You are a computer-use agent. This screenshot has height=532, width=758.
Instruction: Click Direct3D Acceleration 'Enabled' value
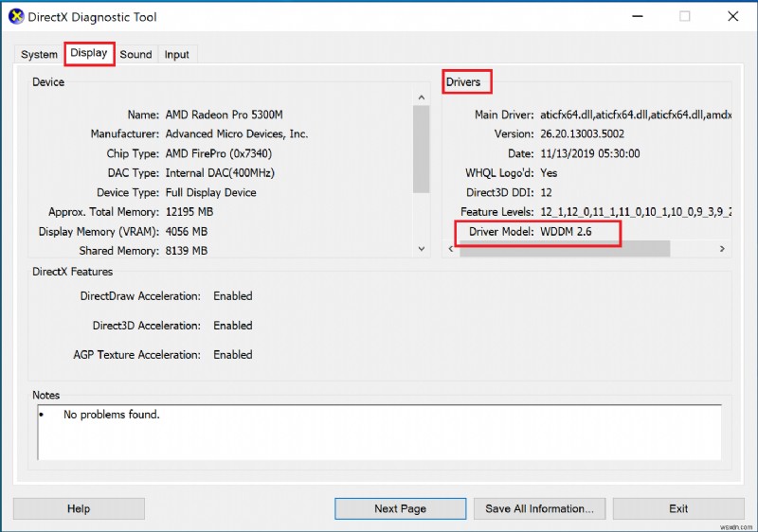(232, 326)
